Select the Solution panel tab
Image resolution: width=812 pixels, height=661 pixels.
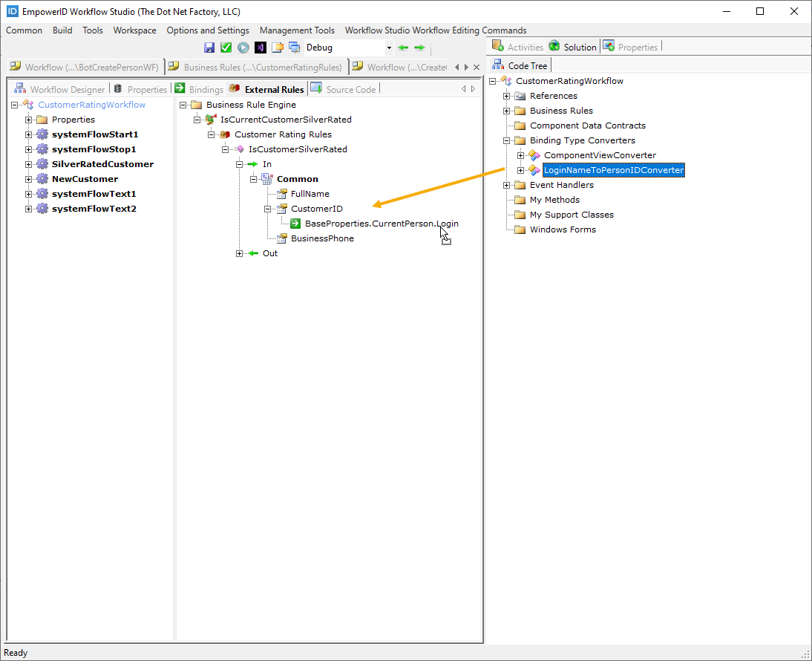coord(573,47)
